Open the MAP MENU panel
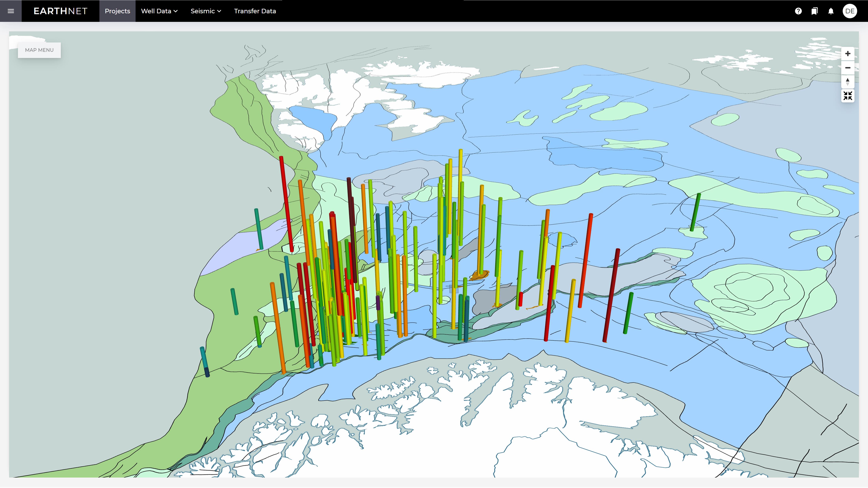Viewport: 868px width, 488px height. pyautogui.click(x=39, y=50)
